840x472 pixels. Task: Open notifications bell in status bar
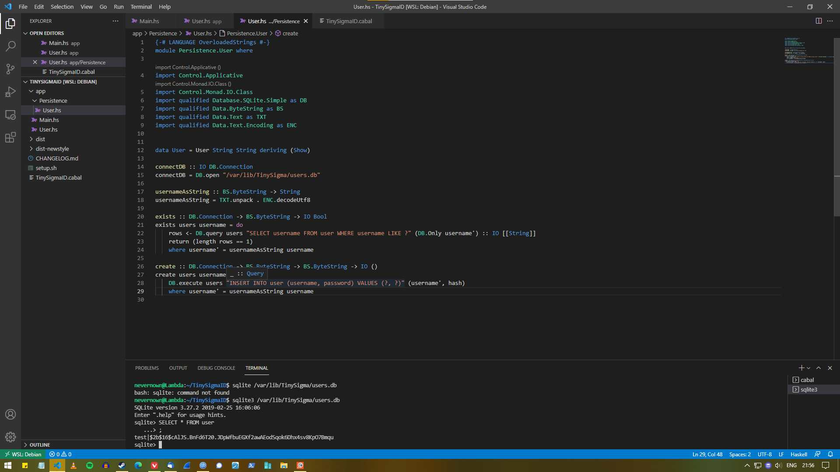click(830, 454)
